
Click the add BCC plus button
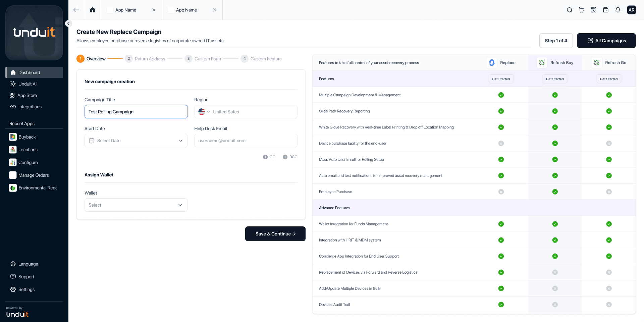(x=285, y=157)
